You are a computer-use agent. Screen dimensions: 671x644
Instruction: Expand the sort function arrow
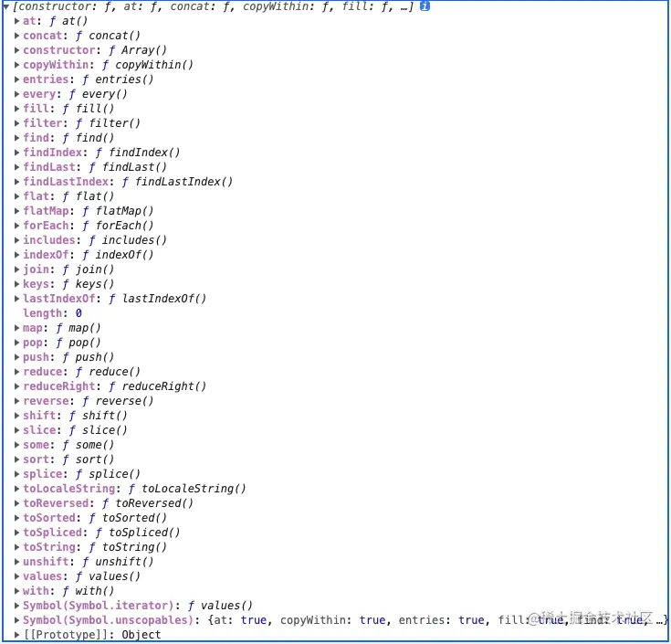(x=16, y=459)
